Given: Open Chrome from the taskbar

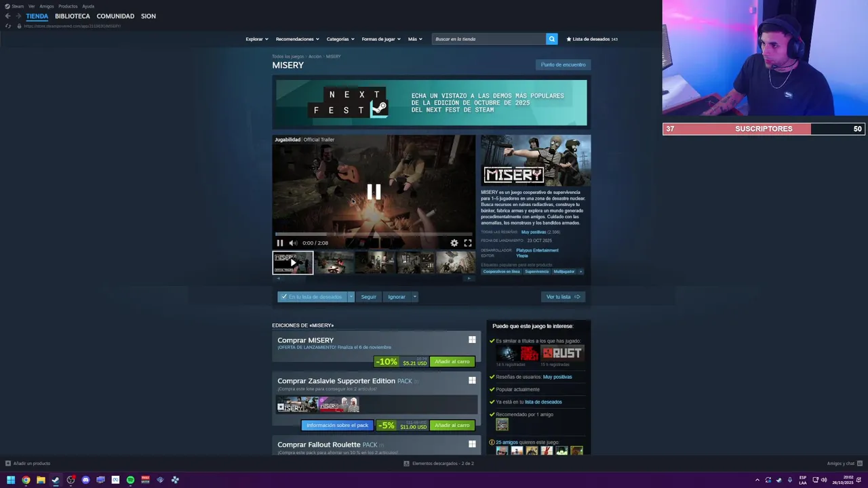Looking at the screenshot, I should (26, 480).
